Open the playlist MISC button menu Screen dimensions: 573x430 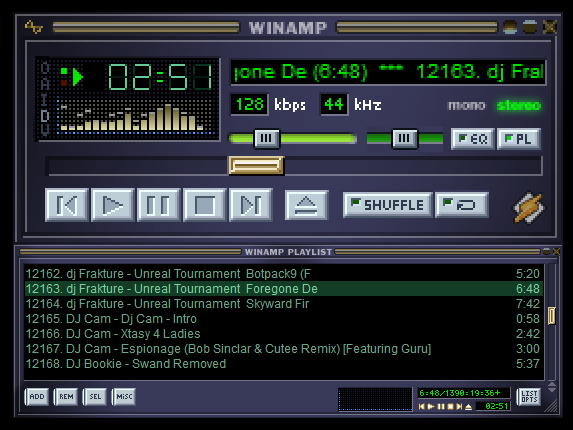click(124, 397)
